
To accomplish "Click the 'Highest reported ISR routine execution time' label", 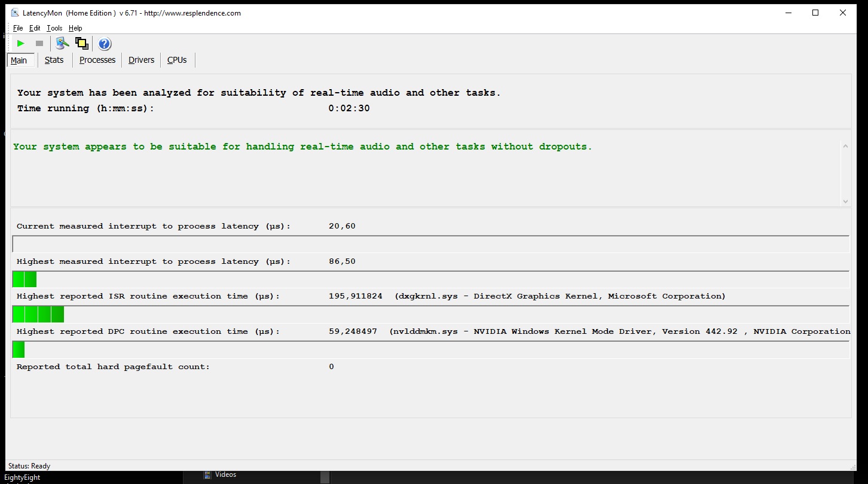I will point(148,296).
